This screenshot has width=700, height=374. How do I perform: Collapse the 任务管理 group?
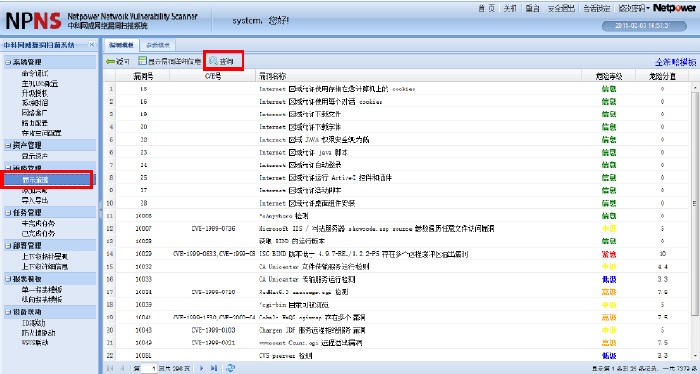[x=8, y=212]
